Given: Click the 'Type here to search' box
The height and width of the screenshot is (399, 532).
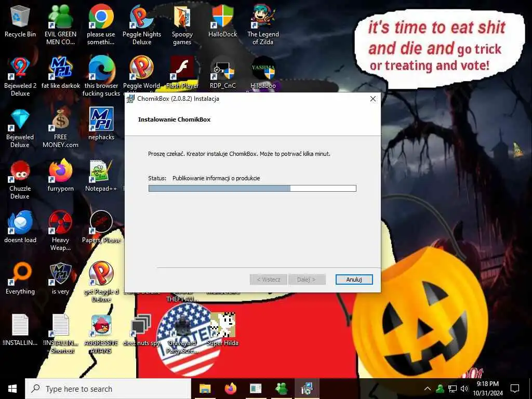Looking at the screenshot, I should [x=108, y=389].
